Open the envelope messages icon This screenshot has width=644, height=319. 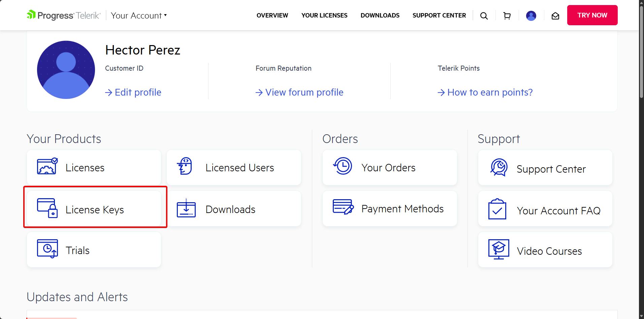pos(555,16)
